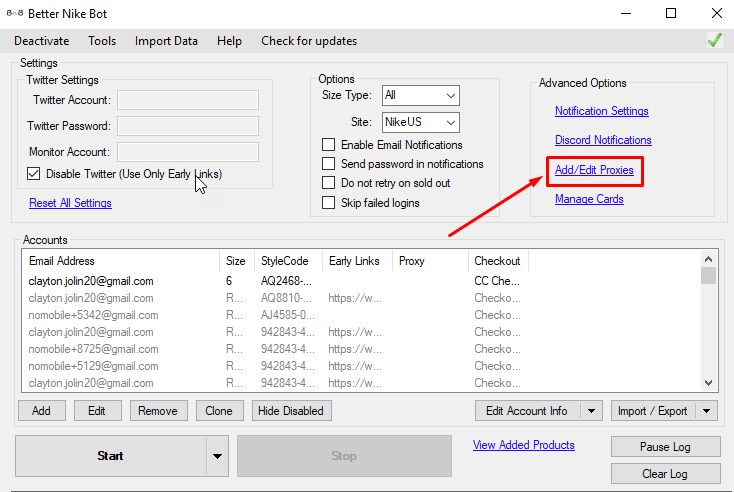
Task: Click the green checkmark status icon
Action: [x=714, y=41]
